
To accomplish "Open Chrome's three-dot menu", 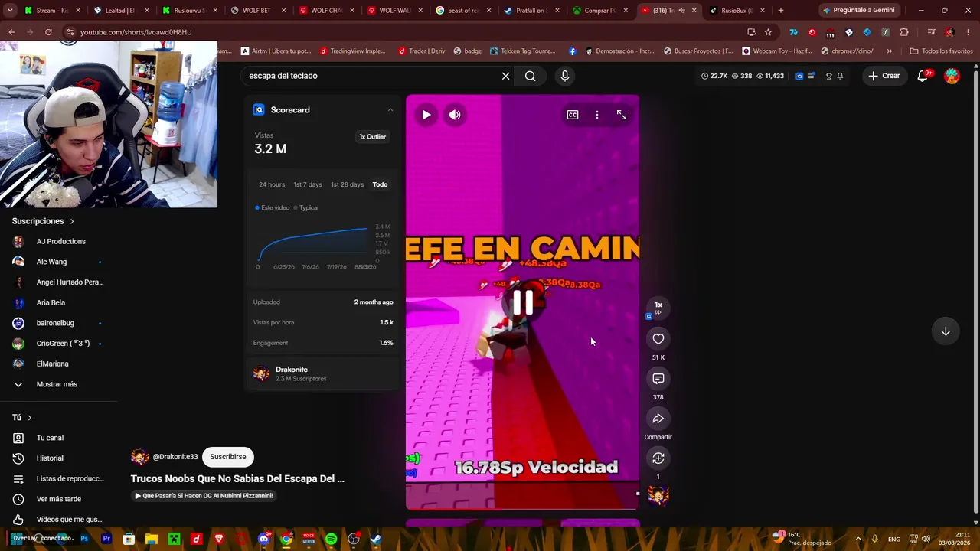I will tap(969, 32).
